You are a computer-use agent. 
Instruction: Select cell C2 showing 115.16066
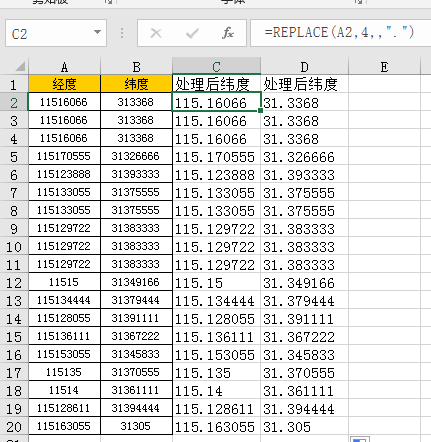216,102
